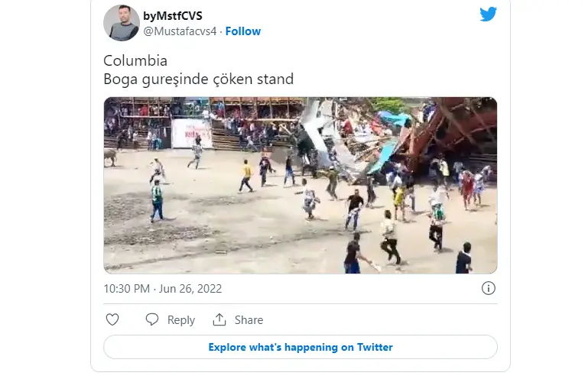588x392 pixels.
Task: Click the Share text label
Action: pos(249,319)
